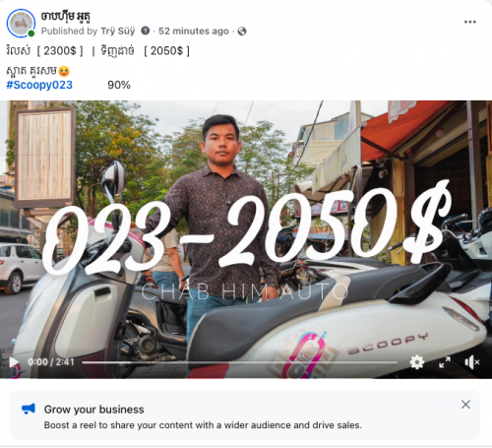Click the Boost a reel description text
This screenshot has height=448, width=492.
click(x=203, y=425)
